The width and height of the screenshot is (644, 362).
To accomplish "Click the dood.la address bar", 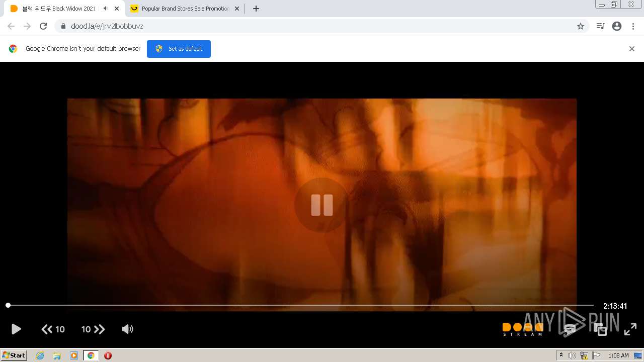I will pos(322,26).
